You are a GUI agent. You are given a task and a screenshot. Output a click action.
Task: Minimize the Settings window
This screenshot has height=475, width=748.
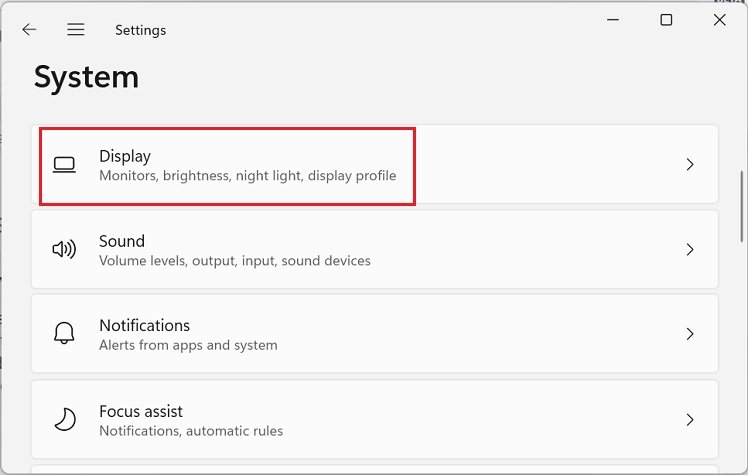(612, 20)
